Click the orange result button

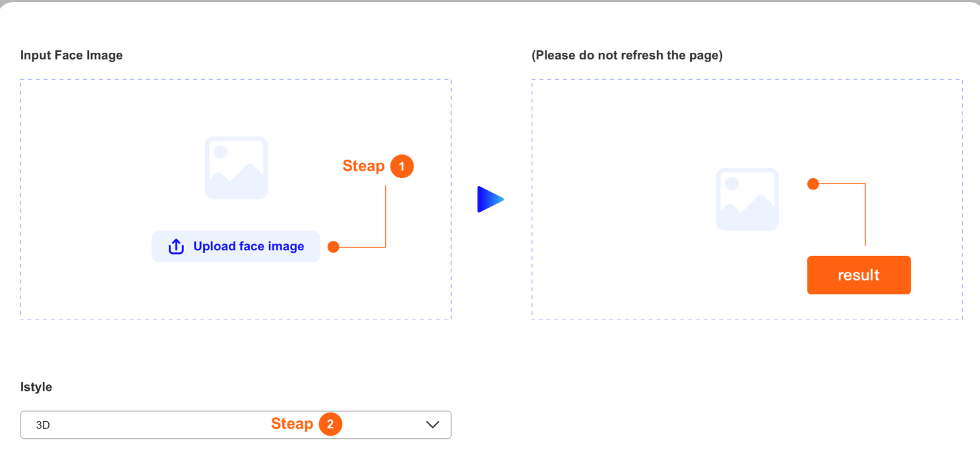859,275
